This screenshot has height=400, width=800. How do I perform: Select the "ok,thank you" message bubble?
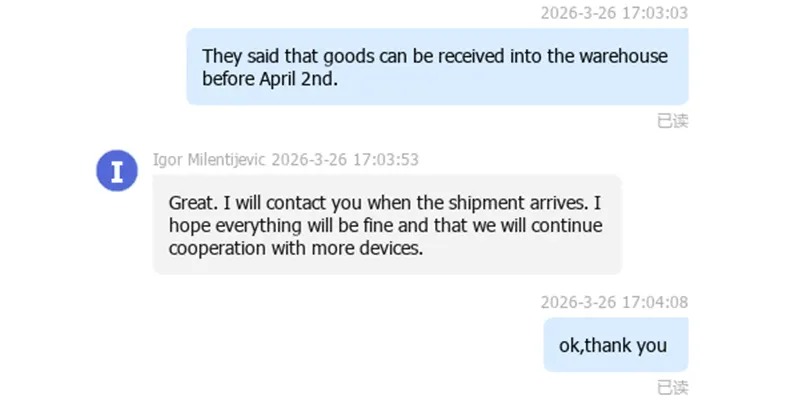[614, 345]
